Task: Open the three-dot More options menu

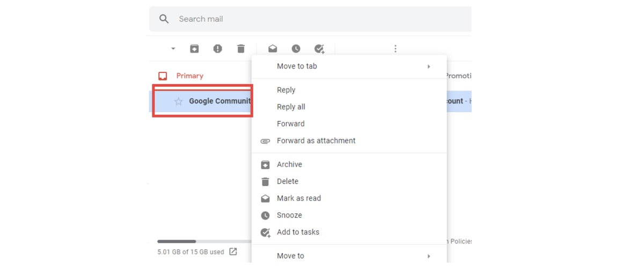Action: pyautogui.click(x=396, y=49)
